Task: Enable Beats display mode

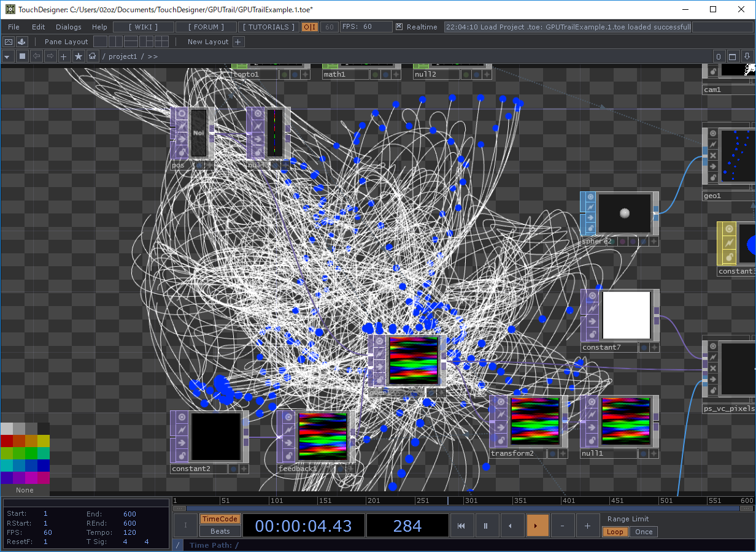Action: coord(220,531)
